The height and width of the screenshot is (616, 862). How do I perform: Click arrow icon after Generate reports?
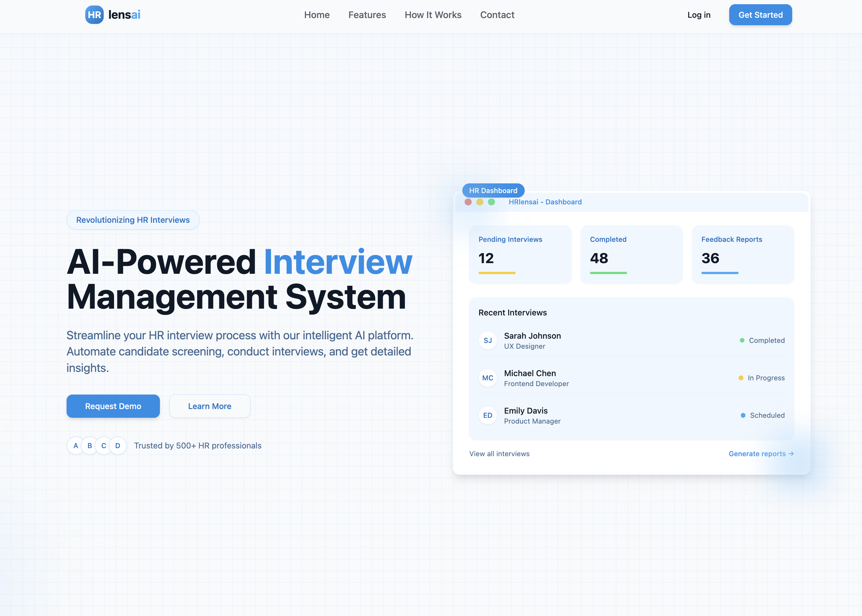pyautogui.click(x=791, y=454)
